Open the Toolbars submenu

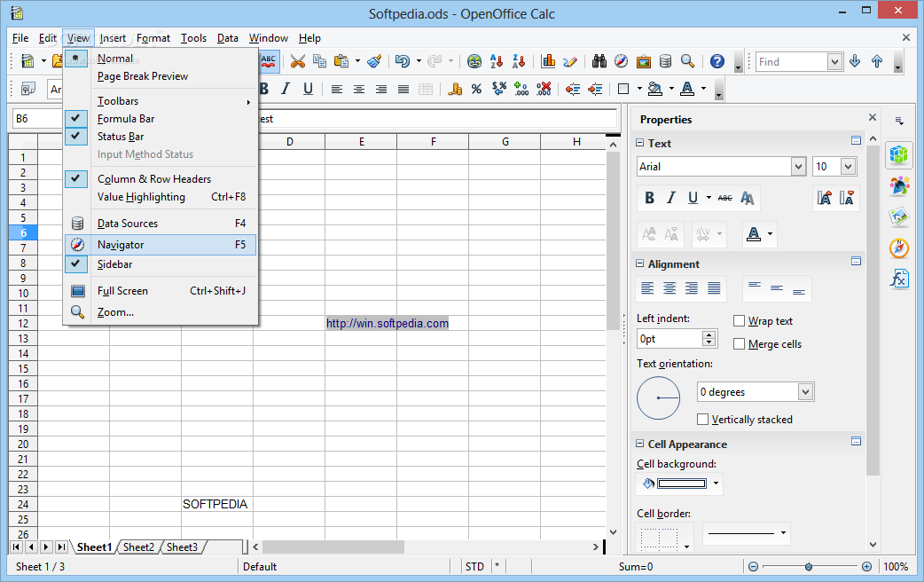[x=161, y=101]
